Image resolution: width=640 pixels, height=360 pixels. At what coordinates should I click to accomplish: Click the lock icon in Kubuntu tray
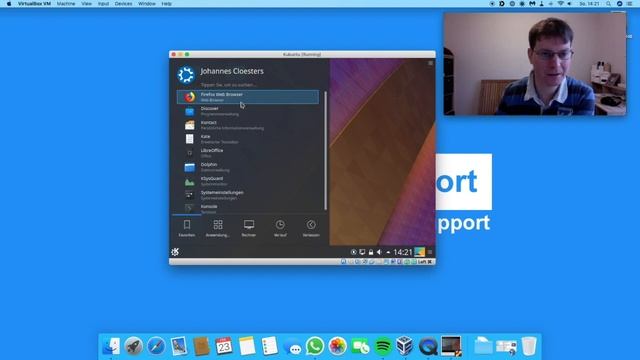pyautogui.click(x=371, y=252)
